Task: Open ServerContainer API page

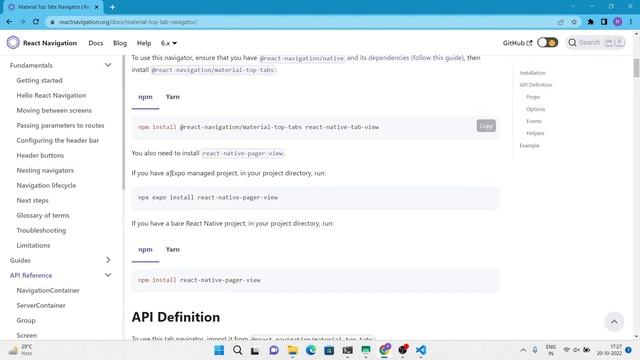Action: coord(41,305)
